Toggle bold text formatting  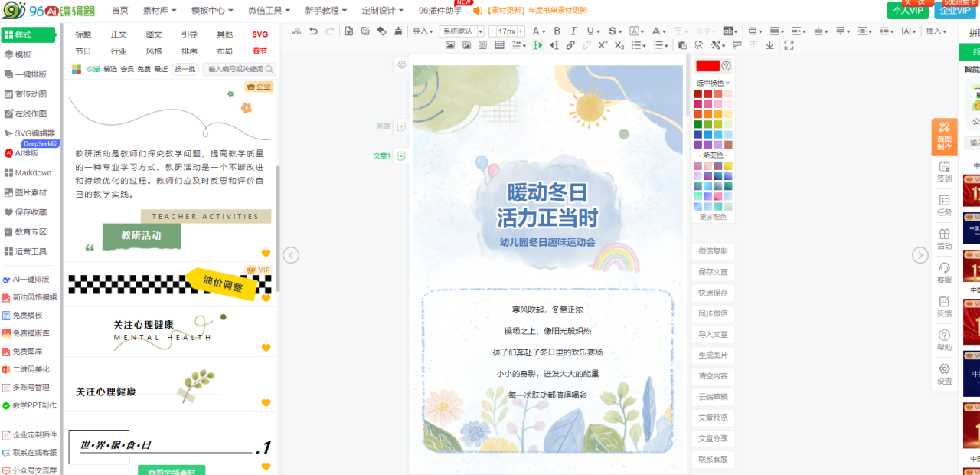pos(557,31)
